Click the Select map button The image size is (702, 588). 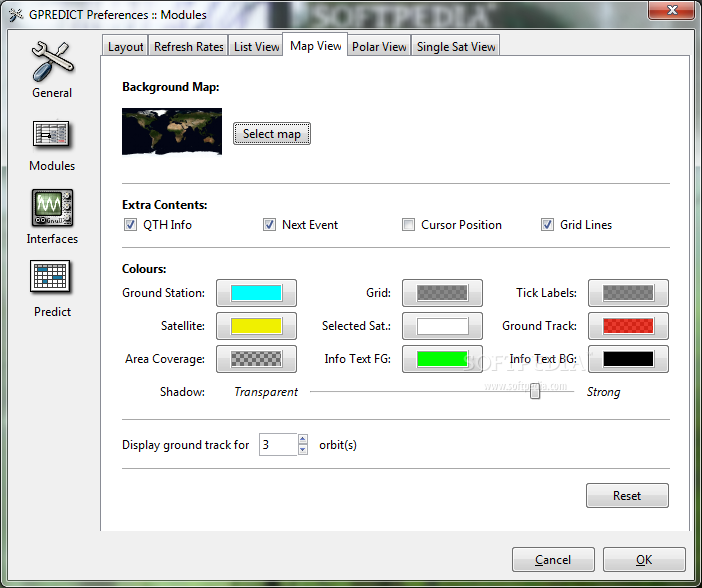(272, 133)
